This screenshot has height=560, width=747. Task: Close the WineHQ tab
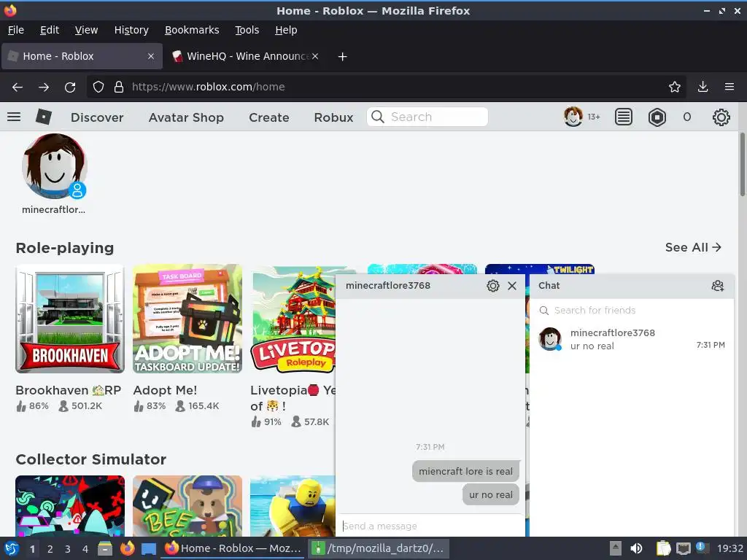315,56
